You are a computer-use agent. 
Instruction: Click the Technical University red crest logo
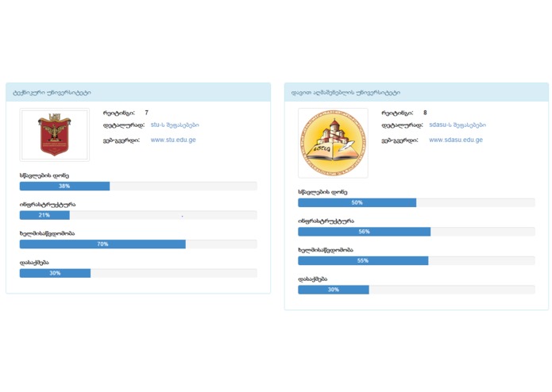coord(55,135)
